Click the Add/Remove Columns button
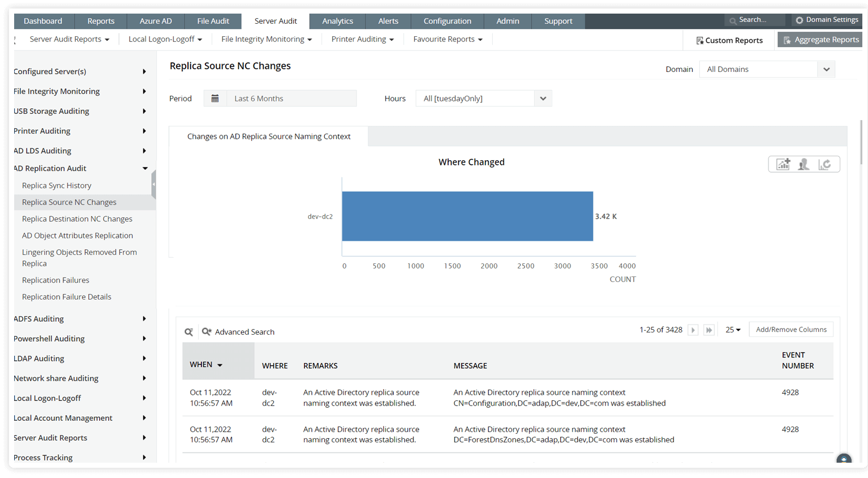The width and height of the screenshot is (868, 478). 791,330
